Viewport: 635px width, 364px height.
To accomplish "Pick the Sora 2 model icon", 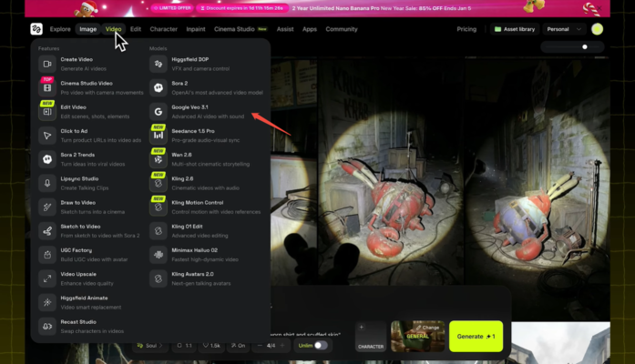I will [x=159, y=87].
